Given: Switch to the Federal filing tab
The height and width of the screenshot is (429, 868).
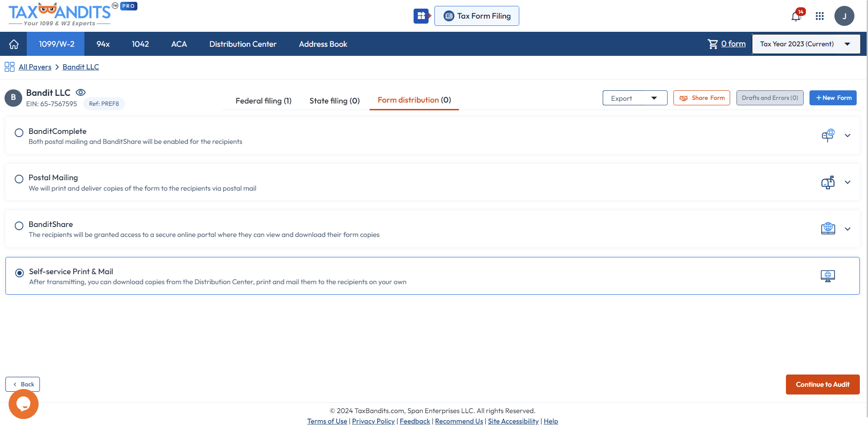Looking at the screenshot, I should tap(263, 101).
